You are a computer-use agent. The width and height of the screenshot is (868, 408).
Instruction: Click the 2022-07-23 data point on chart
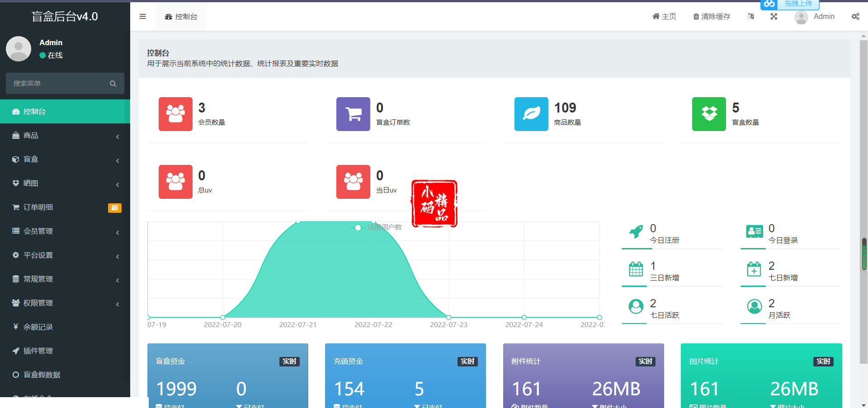pyautogui.click(x=448, y=317)
